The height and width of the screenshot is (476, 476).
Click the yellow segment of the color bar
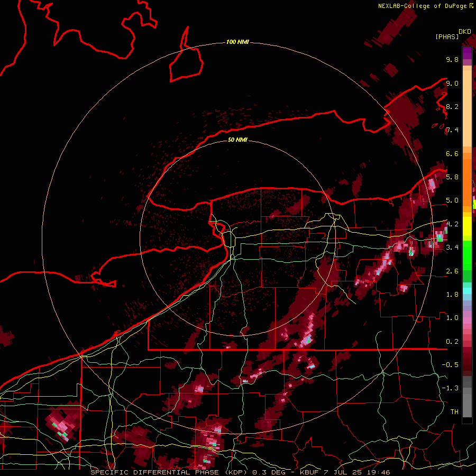pyautogui.click(x=467, y=226)
